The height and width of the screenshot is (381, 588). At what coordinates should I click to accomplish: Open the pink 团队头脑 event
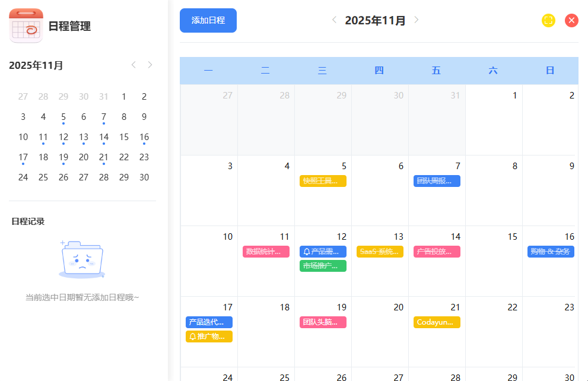pyautogui.click(x=323, y=322)
